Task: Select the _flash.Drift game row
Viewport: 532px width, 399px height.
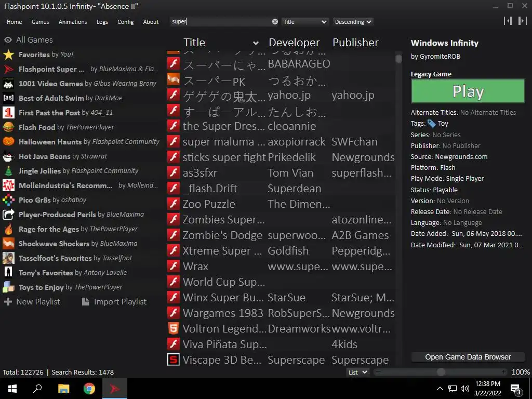Action: tap(281, 188)
